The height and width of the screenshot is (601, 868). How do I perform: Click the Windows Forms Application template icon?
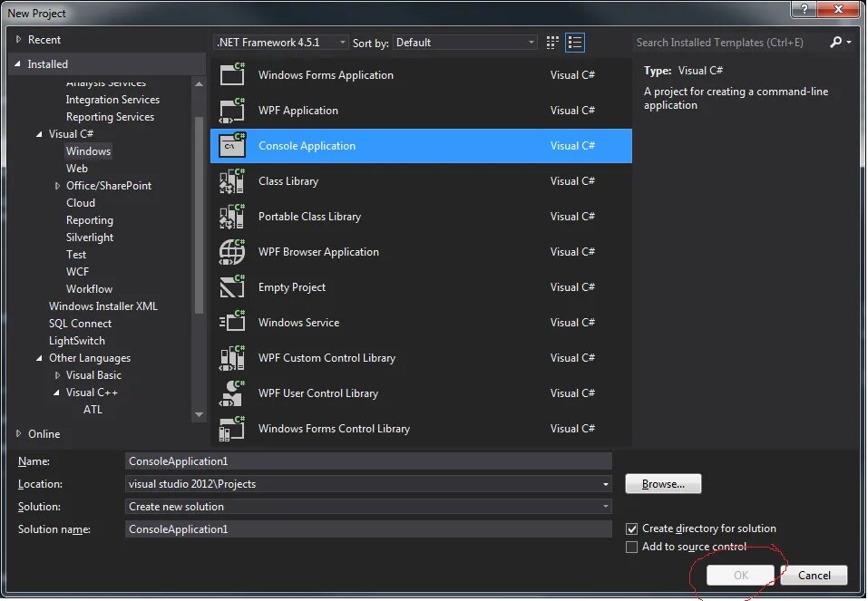232,74
